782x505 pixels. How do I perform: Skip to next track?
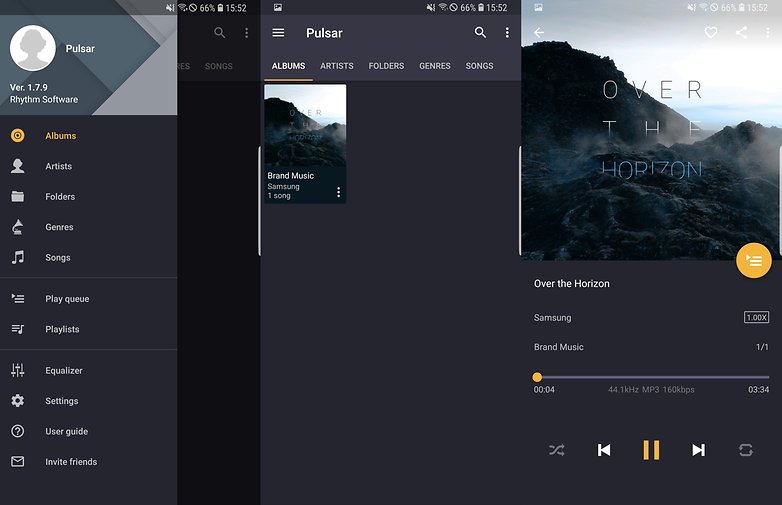click(x=699, y=450)
